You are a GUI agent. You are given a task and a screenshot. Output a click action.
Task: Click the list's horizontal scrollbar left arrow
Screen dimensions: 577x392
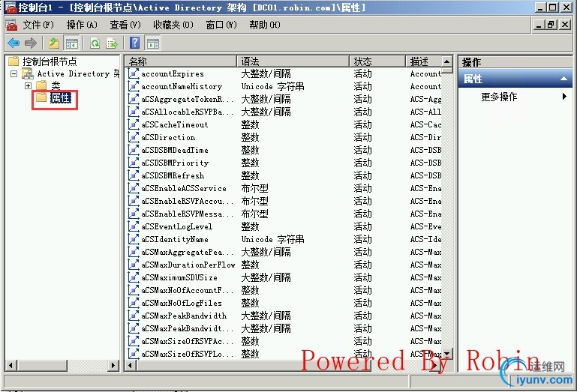131,366
